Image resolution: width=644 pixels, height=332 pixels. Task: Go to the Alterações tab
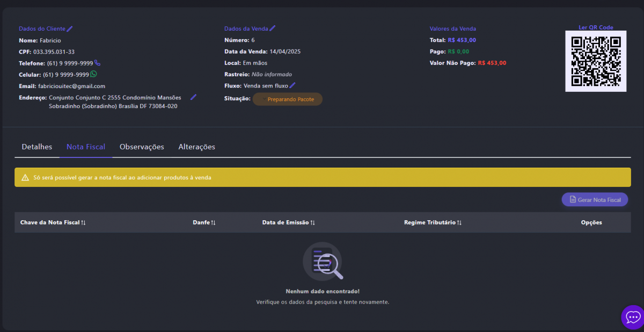[196, 147]
